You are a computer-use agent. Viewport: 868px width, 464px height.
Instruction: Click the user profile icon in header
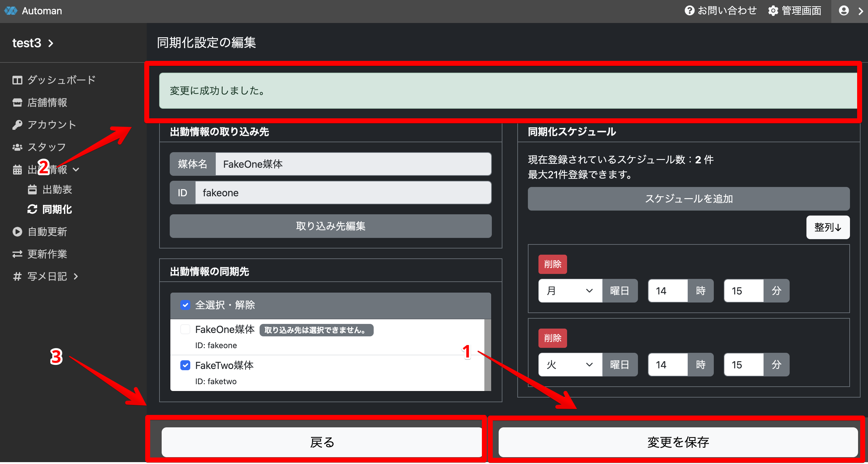click(x=843, y=11)
